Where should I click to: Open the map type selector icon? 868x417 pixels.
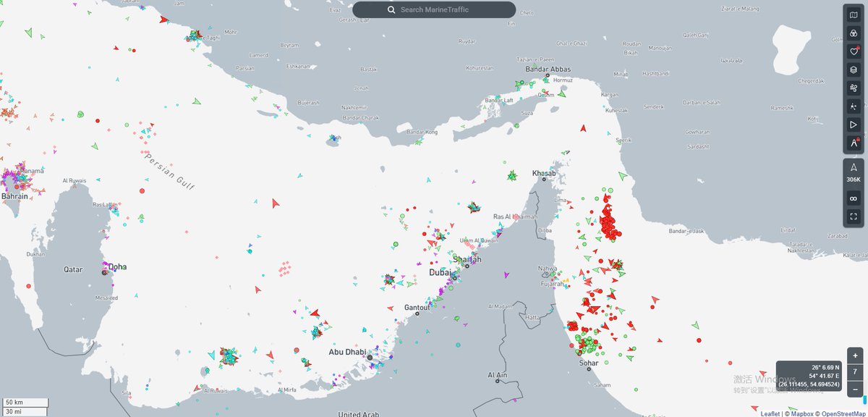854,14
